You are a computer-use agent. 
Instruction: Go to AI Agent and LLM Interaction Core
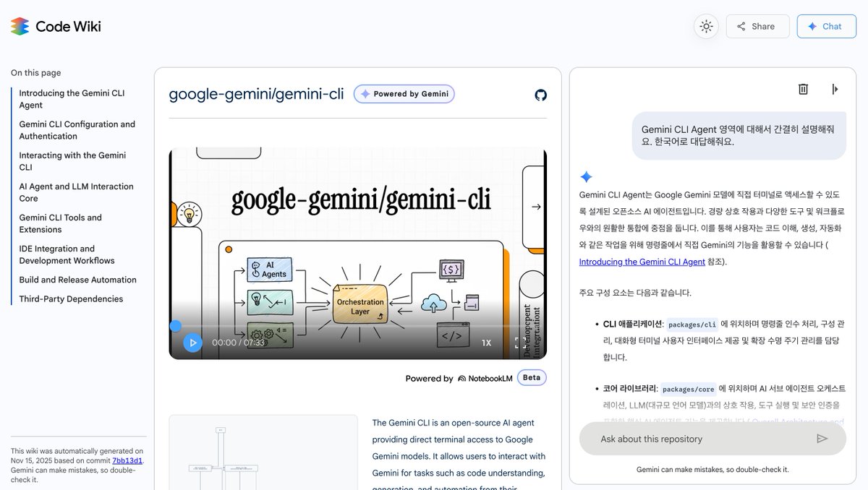click(76, 192)
